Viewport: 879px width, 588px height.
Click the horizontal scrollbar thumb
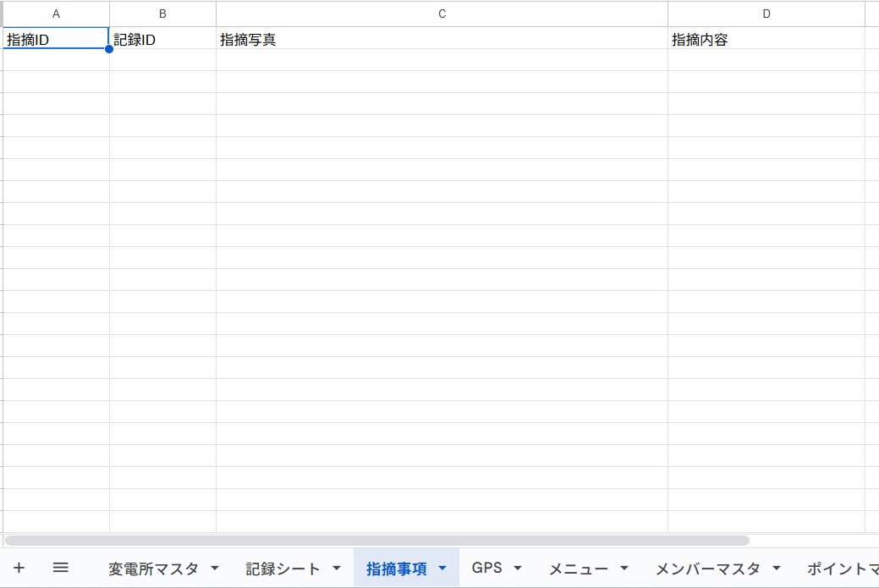(376, 540)
